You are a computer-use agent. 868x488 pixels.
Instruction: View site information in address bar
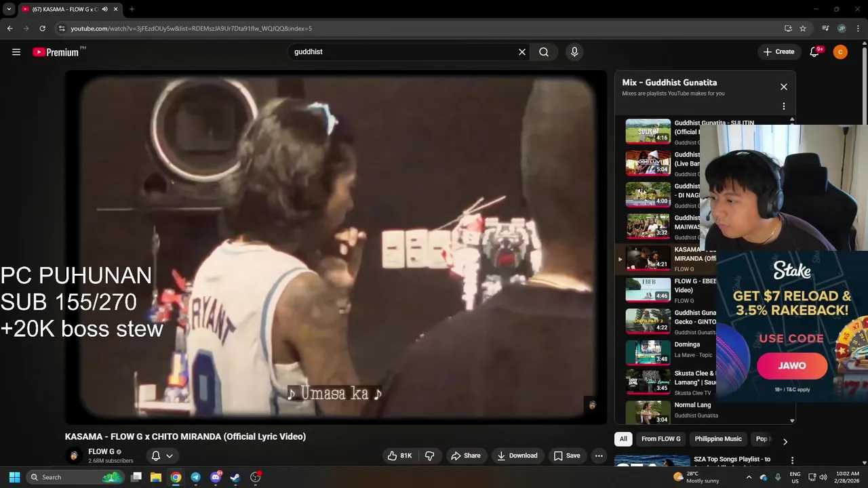click(x=62, y=28)
